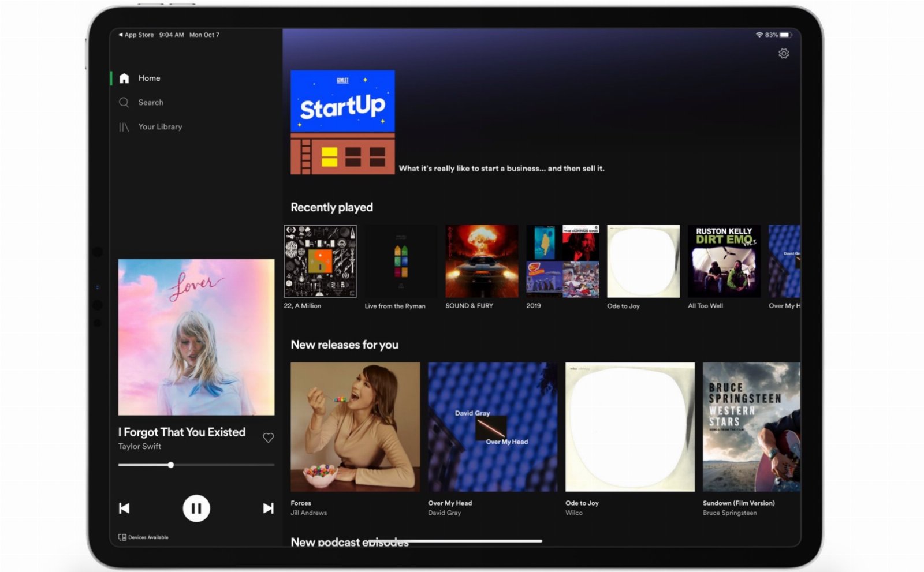Click the song progress slider

(196, 465)
